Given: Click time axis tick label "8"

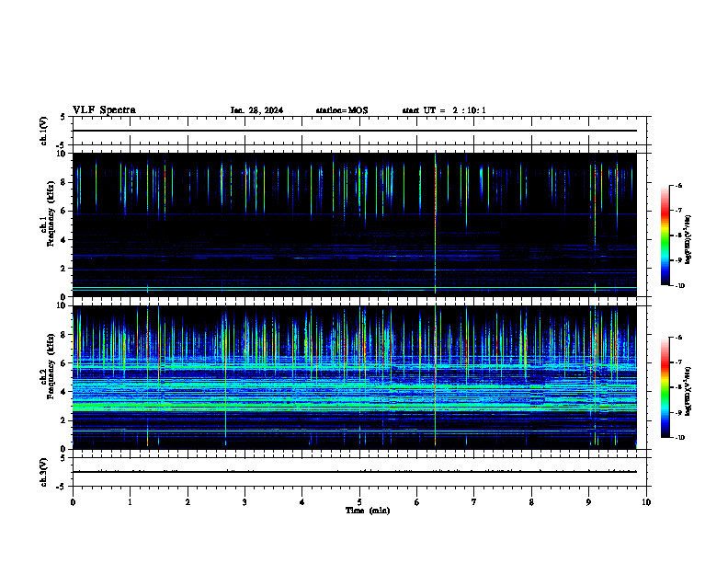Looking at the screenshot, I should 531,502.
